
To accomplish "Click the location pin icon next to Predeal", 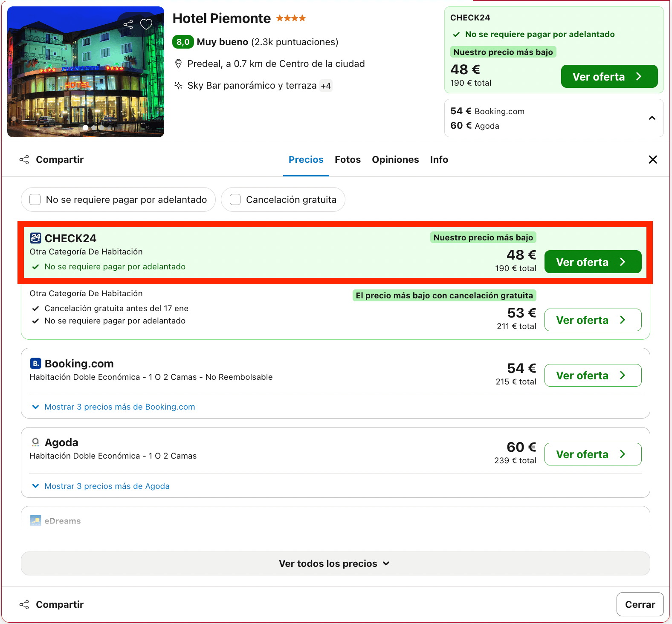I will pyautogui.click(x=179, y=64).
